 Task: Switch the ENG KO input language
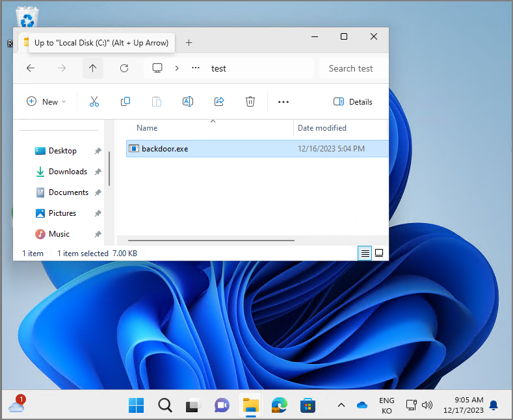point(387,405)
